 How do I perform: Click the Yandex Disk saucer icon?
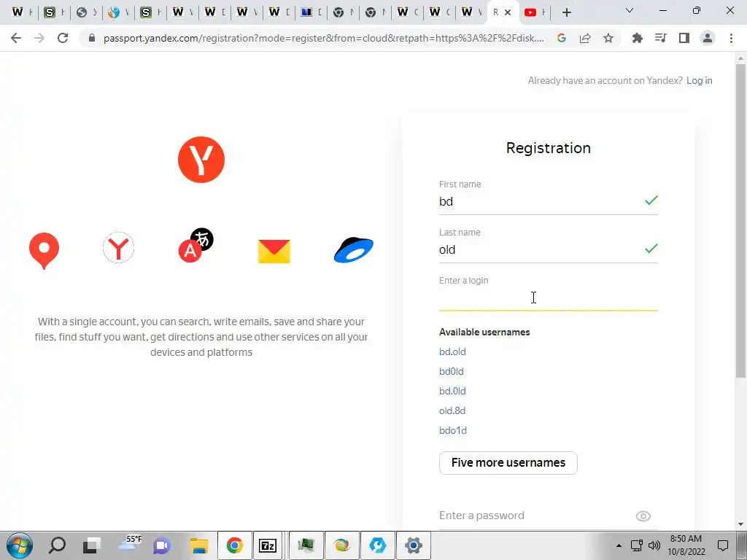(354, 249)
